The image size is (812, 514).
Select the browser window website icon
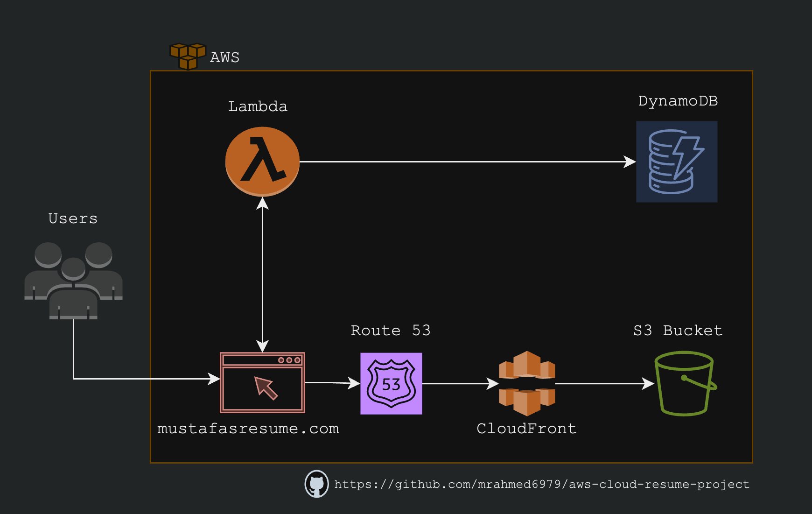(262, 382)
